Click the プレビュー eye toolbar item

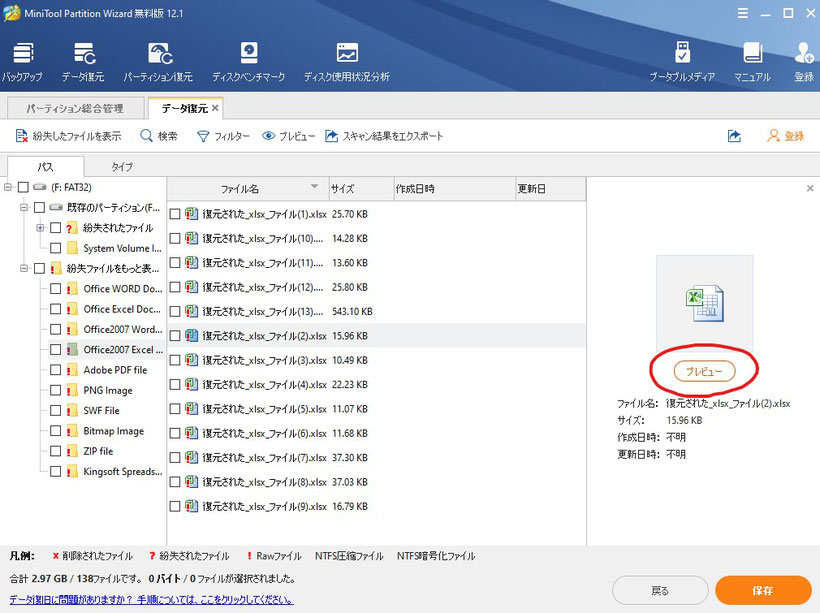coord(289,137)
